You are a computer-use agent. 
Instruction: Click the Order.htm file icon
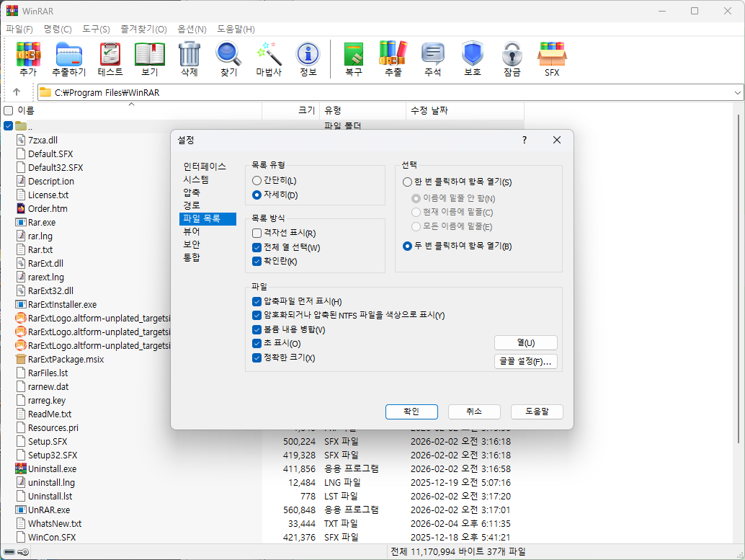(21, 208)
